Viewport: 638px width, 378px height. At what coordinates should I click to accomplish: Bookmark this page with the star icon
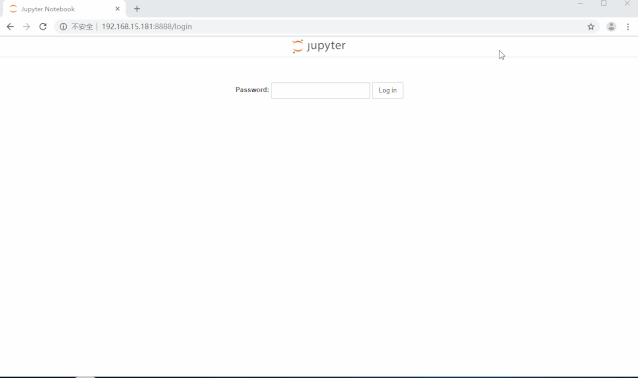click(591, 26)
